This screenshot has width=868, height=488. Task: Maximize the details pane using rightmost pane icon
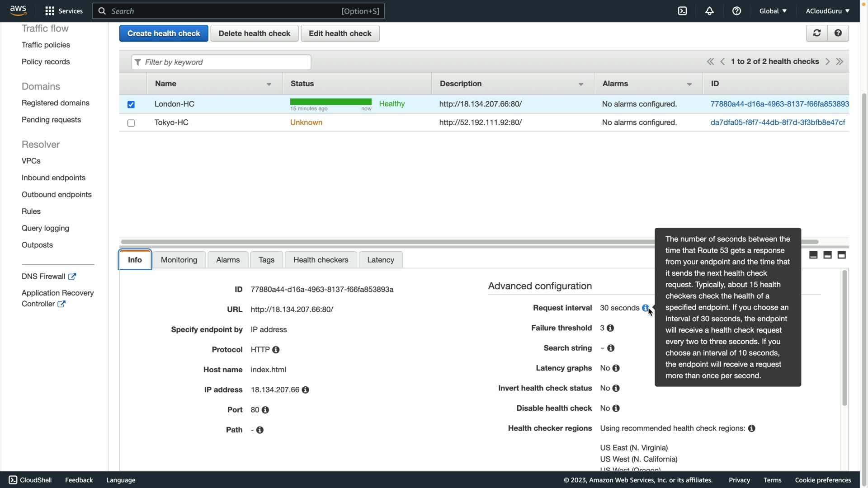point(841,255)
